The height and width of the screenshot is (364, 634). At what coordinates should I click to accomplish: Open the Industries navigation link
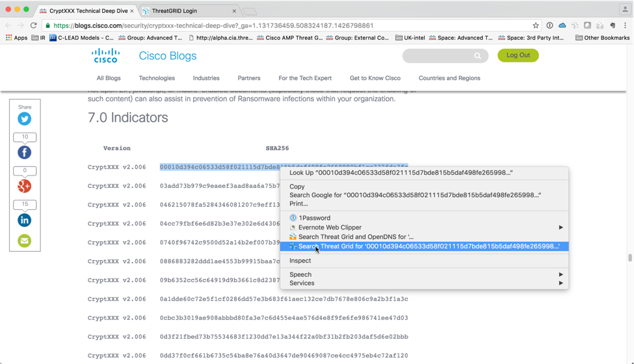206,78
